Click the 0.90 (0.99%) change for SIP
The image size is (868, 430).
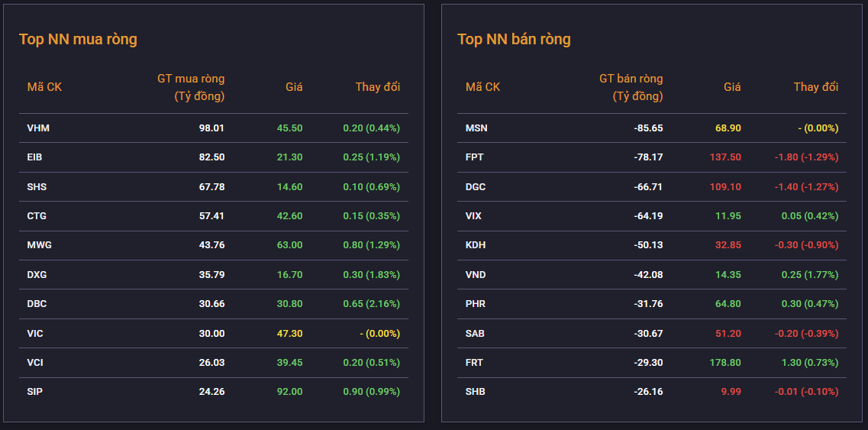coord(372,393)
